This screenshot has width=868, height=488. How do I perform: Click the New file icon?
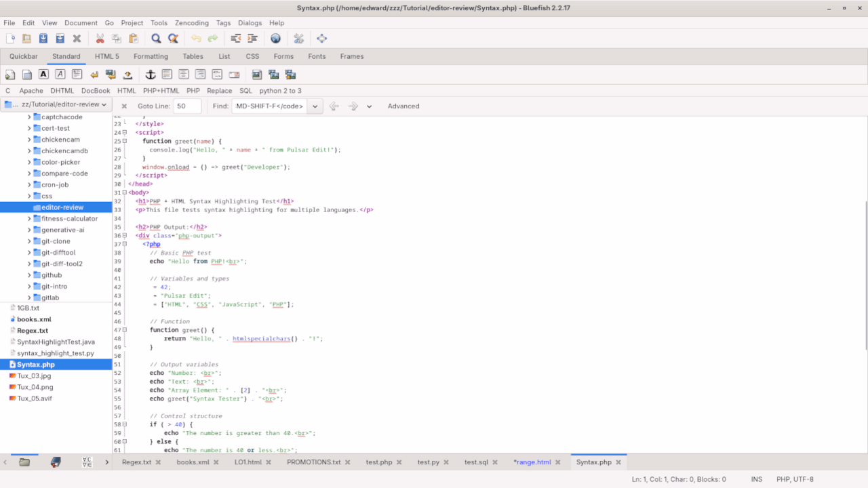point(10,39)
